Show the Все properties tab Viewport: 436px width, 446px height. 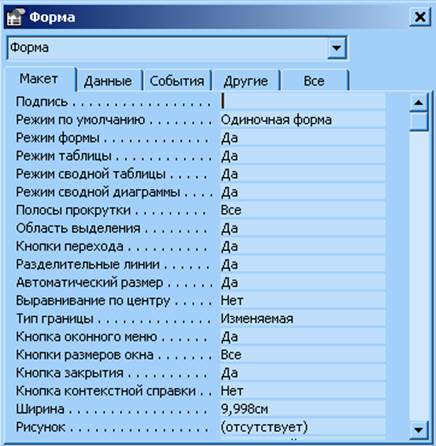(314, 81)
